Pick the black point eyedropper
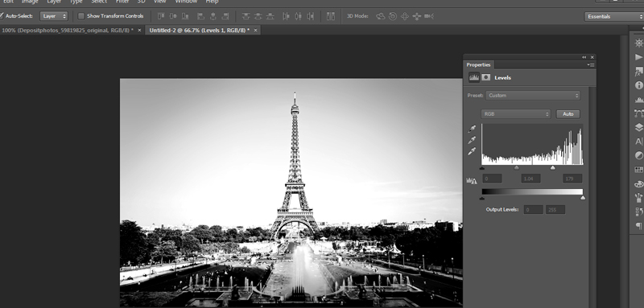The width and height of the screenshot is (644, 308). click(472, 129)
